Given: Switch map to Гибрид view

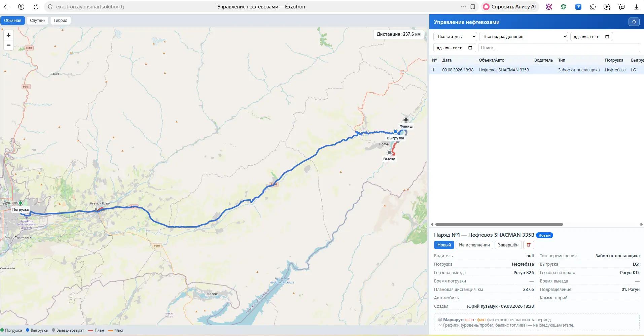Looking at the screenshot, I should tap(61, 20).
